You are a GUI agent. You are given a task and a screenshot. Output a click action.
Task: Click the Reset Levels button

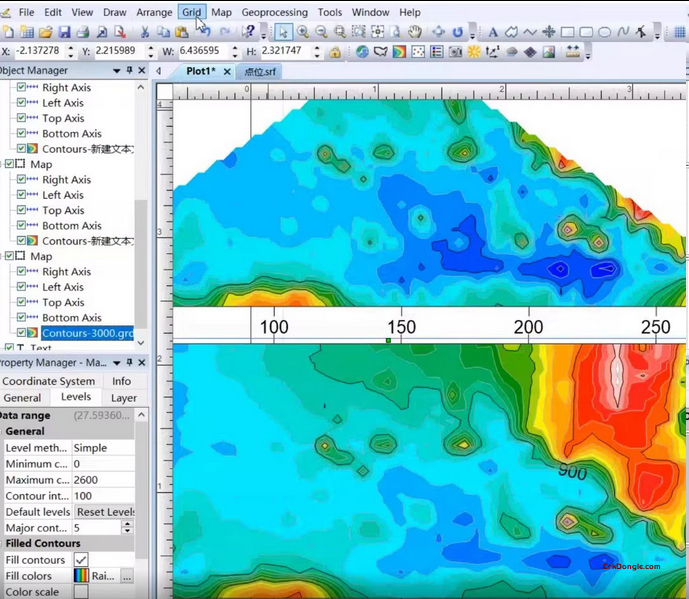105,512
